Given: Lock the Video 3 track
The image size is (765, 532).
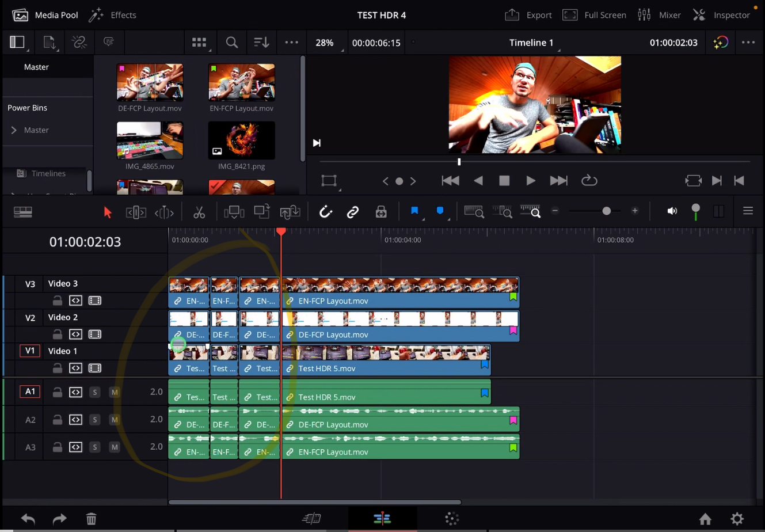Looking at the screenshot, I should pos(57,301).
